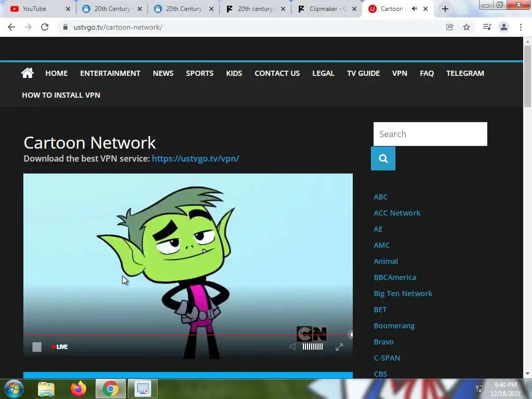
Task: Click the blue search magnifier button
Action: (x=383, y=158)
